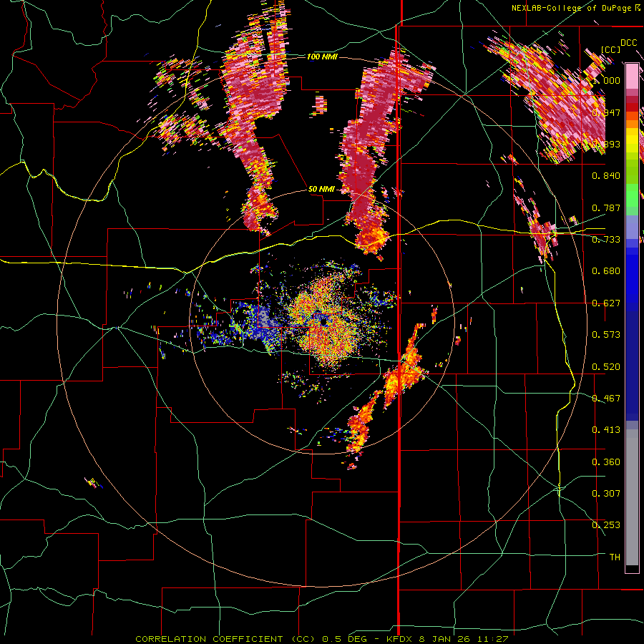Click the black radar site dot at center
Viewport: 644px width, 644px height.
click(323, 323)
